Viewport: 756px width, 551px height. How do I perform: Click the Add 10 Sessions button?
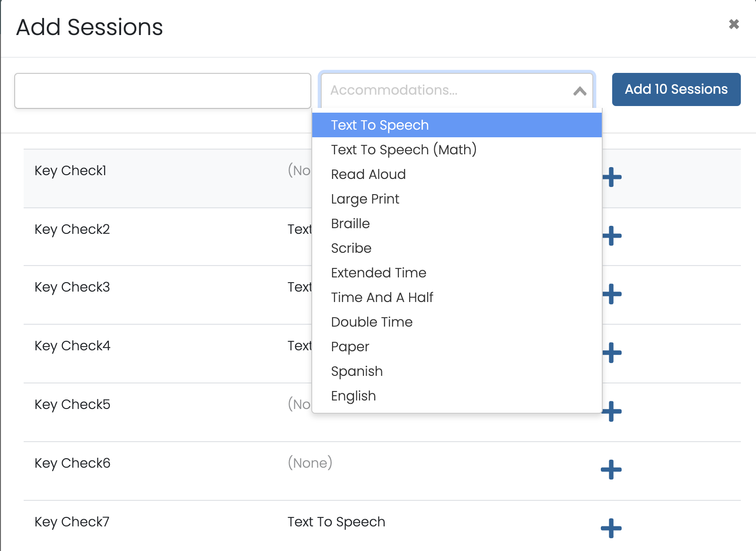676,89
